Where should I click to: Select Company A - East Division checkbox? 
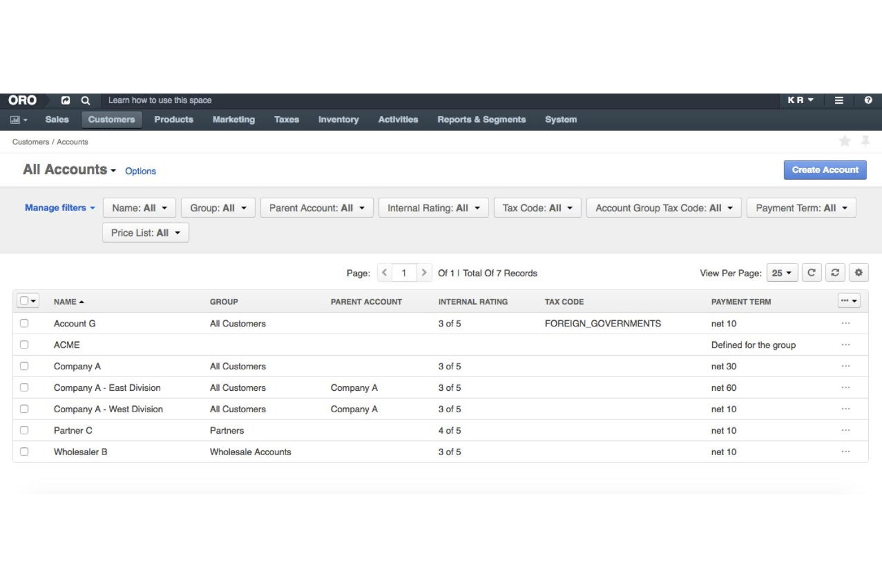(x=24, y=387)
